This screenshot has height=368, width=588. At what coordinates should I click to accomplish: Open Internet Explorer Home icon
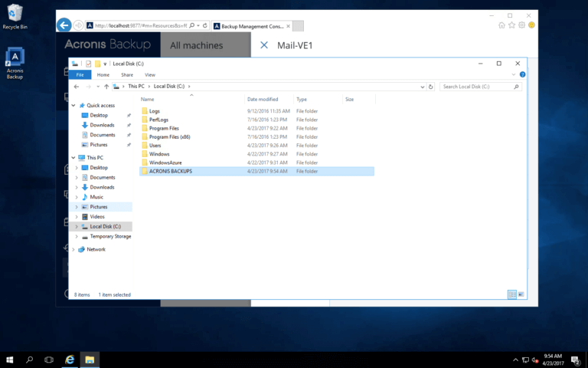point(501,25)
